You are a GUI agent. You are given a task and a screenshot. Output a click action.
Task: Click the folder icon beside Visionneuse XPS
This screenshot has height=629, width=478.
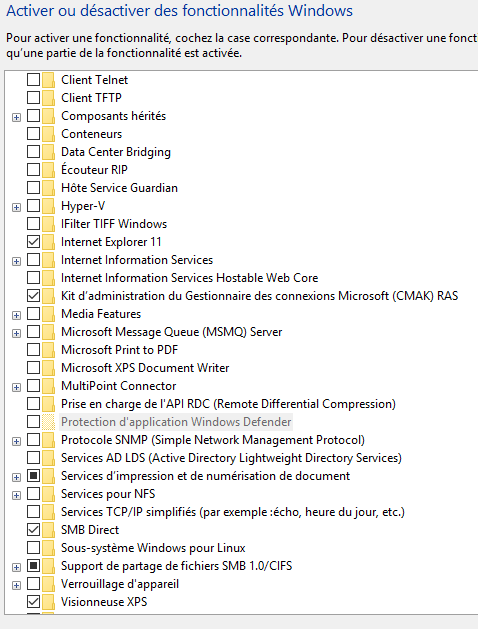point(48,602)
